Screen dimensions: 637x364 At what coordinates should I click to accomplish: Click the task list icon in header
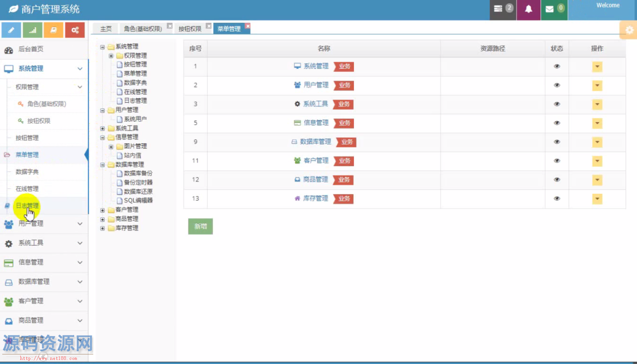click(498, 9)
